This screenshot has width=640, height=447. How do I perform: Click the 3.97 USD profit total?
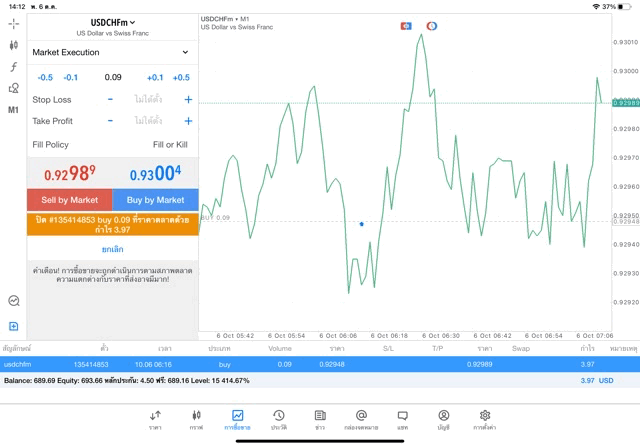point(597,380)
